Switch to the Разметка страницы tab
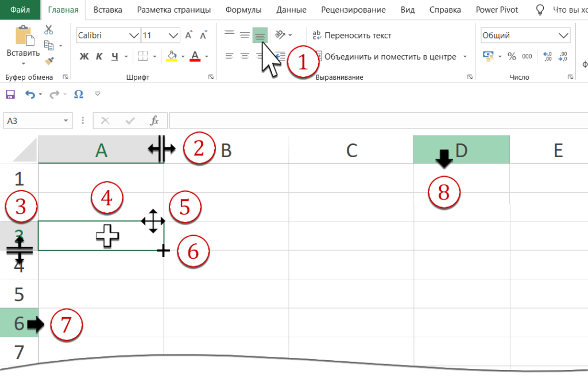Screen dimensions: 588x382 click(174, 10)
